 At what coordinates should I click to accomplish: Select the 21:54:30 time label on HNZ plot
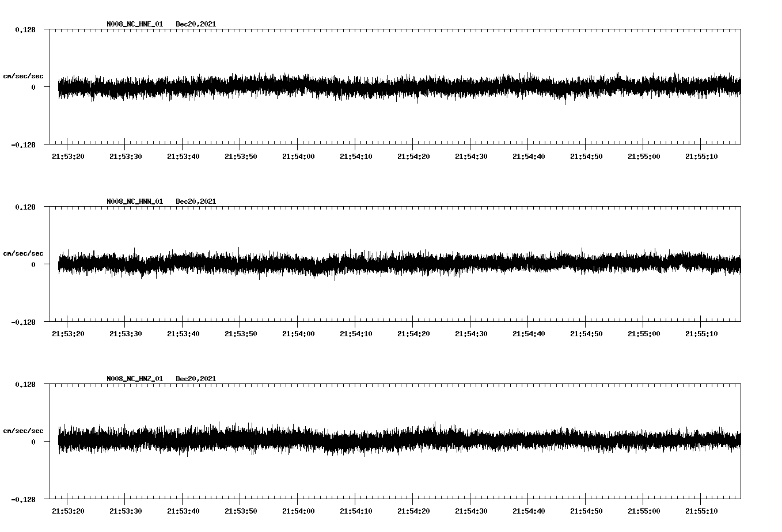coord(471,511)
